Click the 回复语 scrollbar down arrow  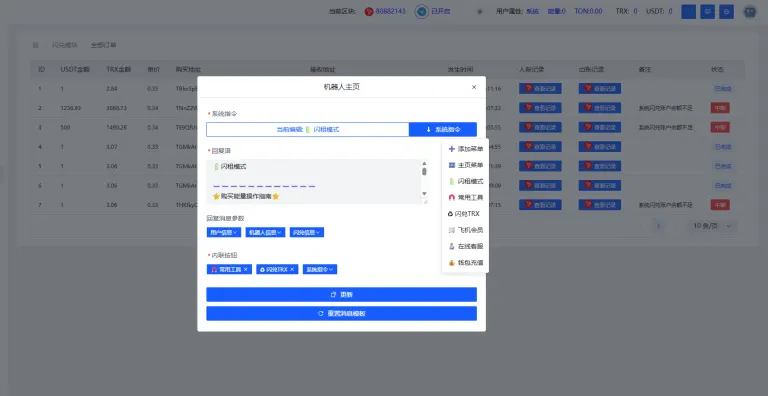pos(424,193)
